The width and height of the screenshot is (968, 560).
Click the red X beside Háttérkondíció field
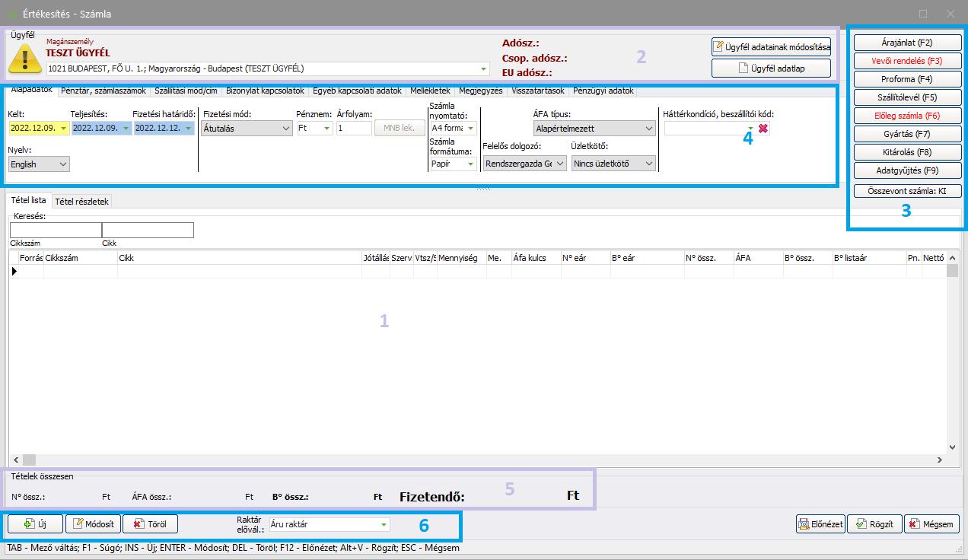click(763, 129)
